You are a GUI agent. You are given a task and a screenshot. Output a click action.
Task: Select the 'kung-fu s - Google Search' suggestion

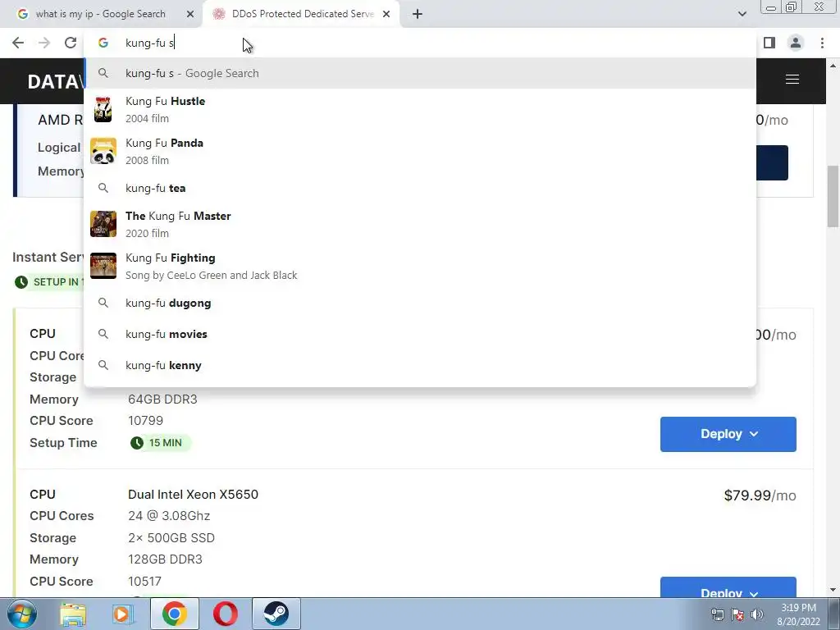coord(421,73)
